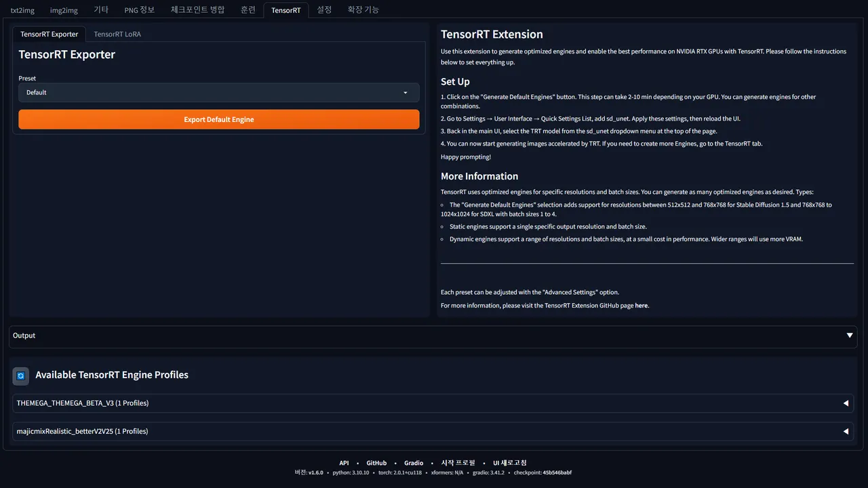Open the Preset dropdown
Viewport: 868px width, 488px height.
(218, 93)
